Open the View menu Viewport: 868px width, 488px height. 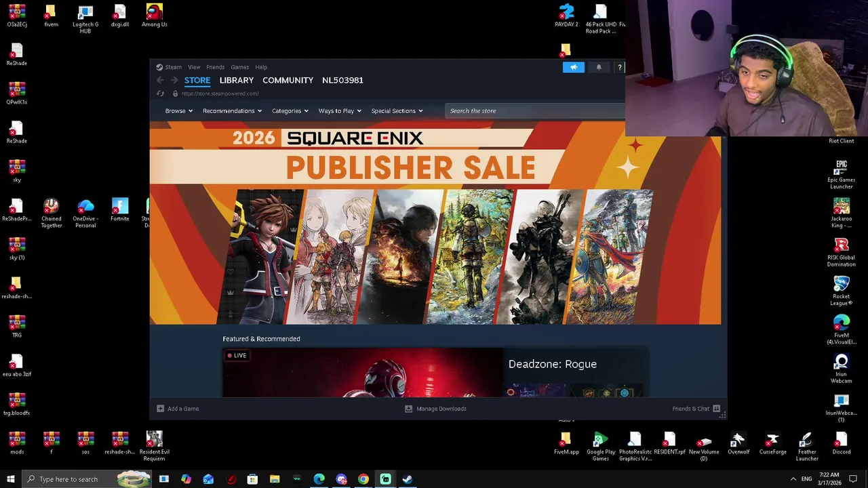[194, 67]
